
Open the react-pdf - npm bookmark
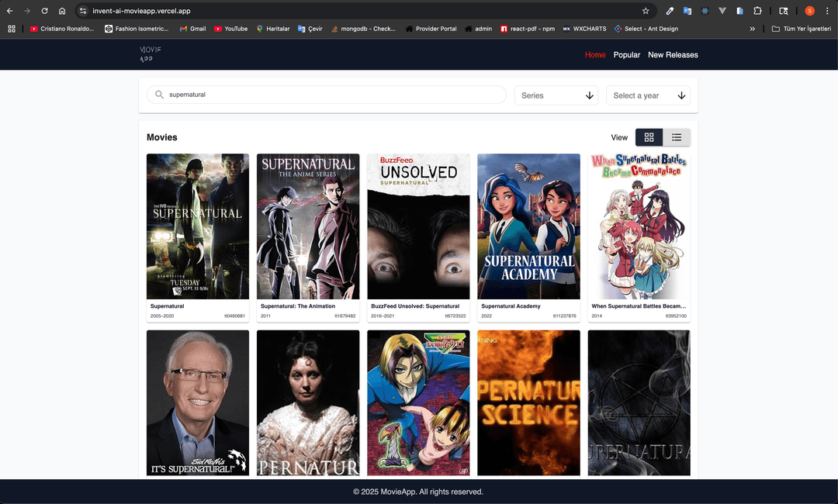(x=528, y=29)
